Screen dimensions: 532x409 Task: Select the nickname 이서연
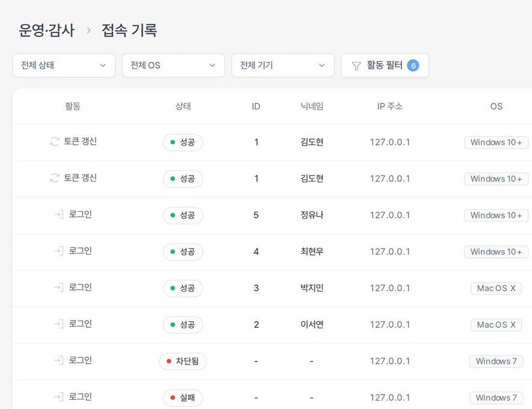point(312,325)
